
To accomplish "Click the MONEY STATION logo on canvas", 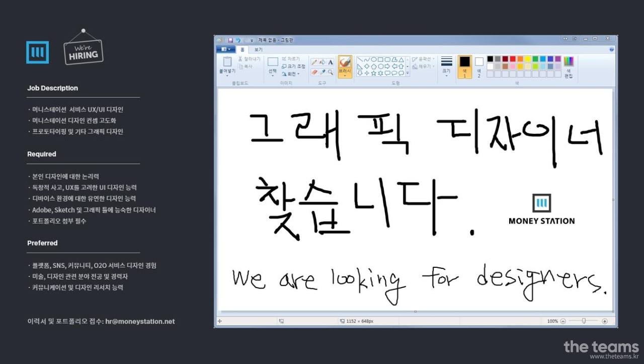I will pos(541,209).
